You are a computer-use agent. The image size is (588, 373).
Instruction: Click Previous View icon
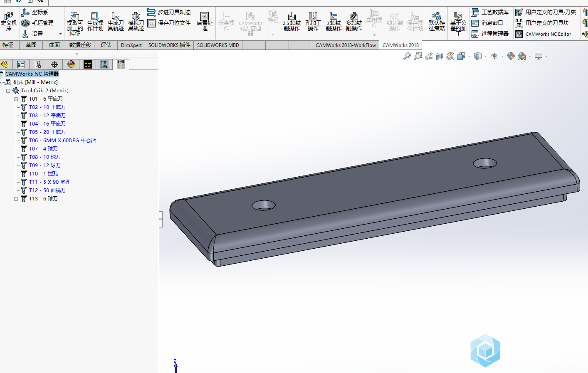click(x=429, y=56)
